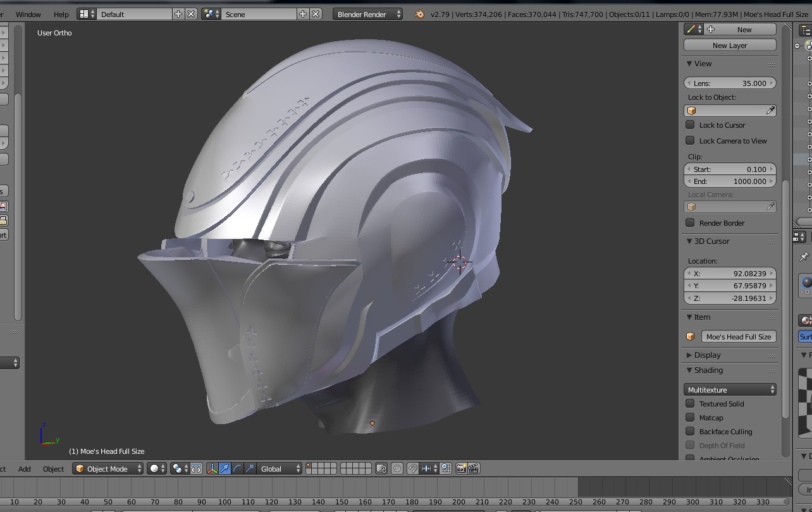This screenshot has width=812, height=512.
Task: Select the rotate manipulator icon
Action: point(237,469)
